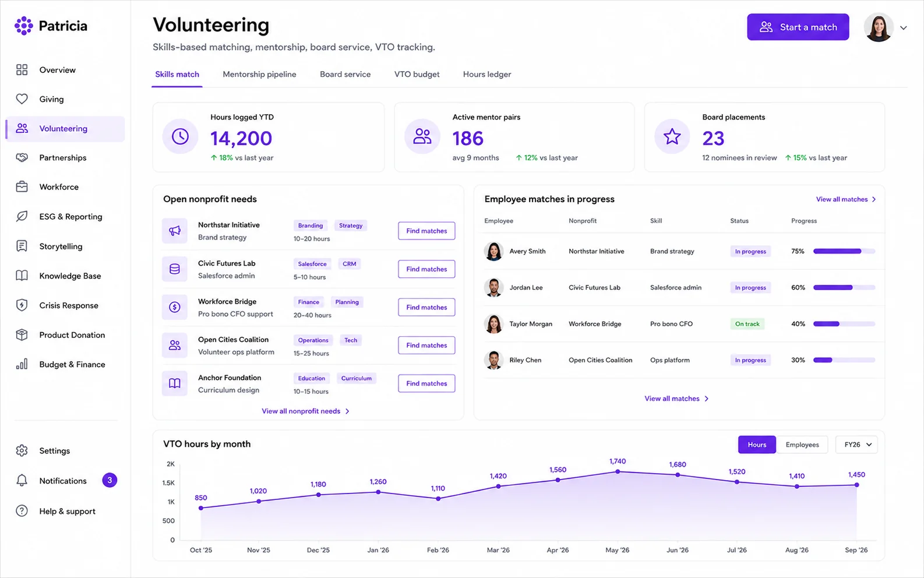Image resolution: width=924 pixels, height=578 pixels.
Task: Click the Budget & Finance bar chart icon
Action: tap(22, 364)
